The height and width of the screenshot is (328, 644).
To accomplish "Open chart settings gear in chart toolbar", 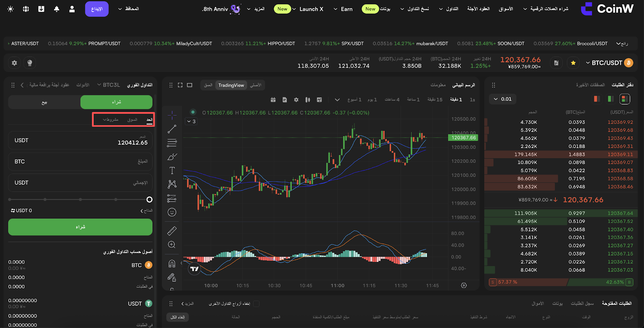I will 296,100.
